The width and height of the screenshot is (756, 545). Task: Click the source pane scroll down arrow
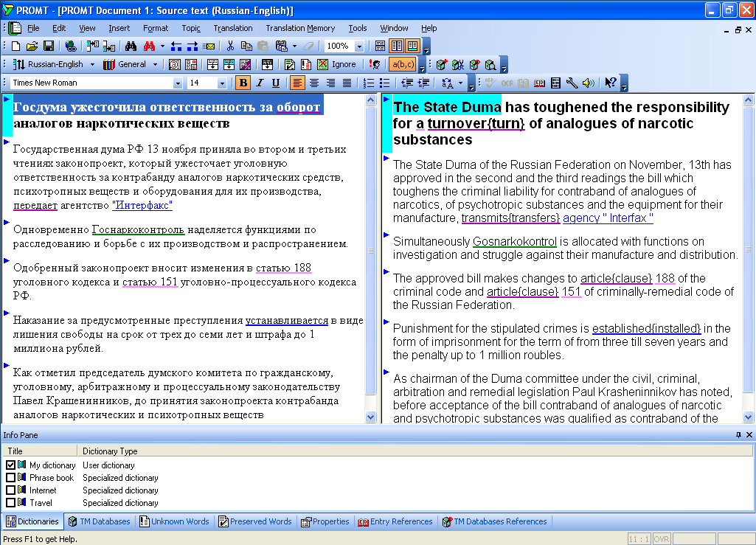coord(371,417)
